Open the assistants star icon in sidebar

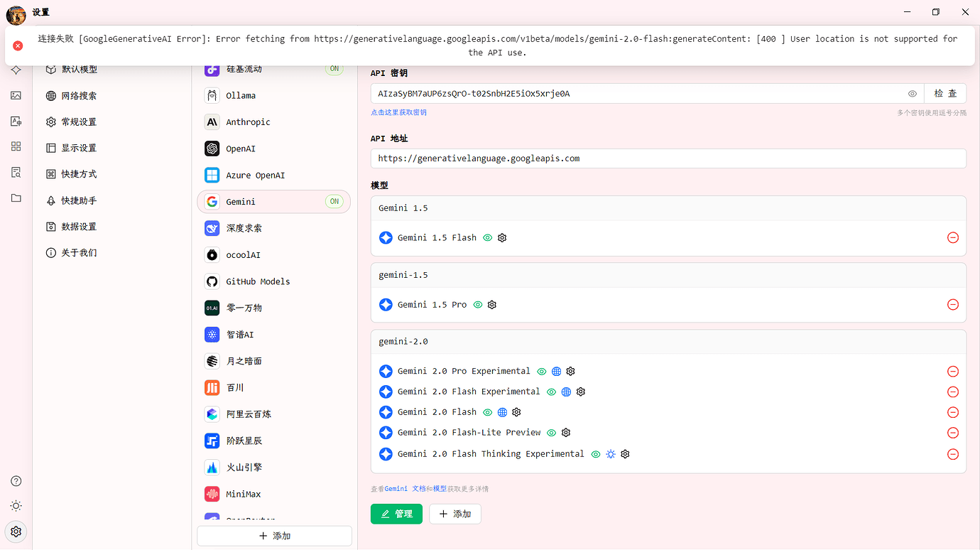16,70
